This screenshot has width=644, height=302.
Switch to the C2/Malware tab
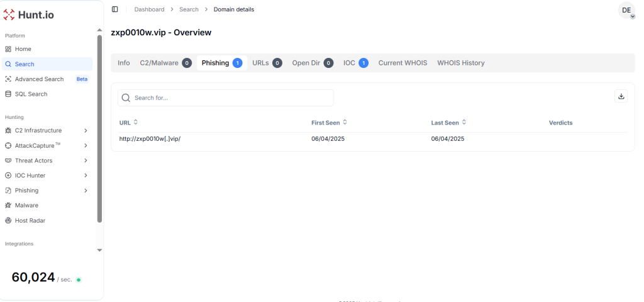coord(165,63)
